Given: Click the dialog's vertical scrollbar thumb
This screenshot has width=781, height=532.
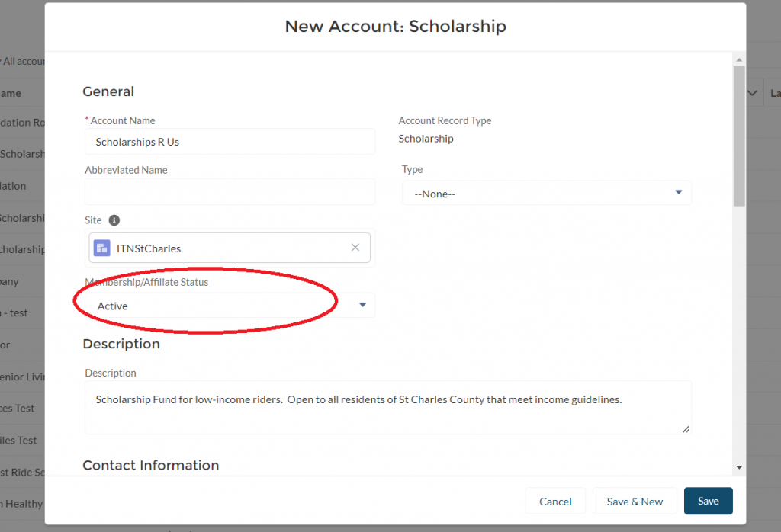Looking at the screenshot, I should click(x=739, y=136).
